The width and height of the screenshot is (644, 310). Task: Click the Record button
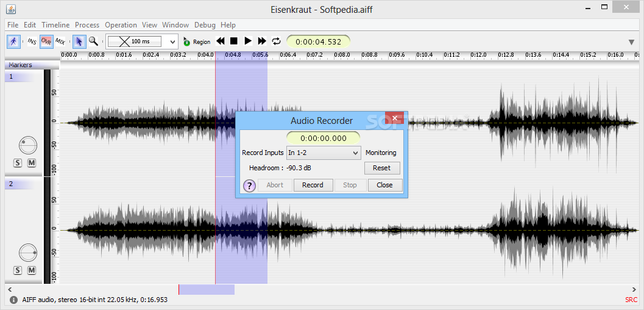coord(313,185)
